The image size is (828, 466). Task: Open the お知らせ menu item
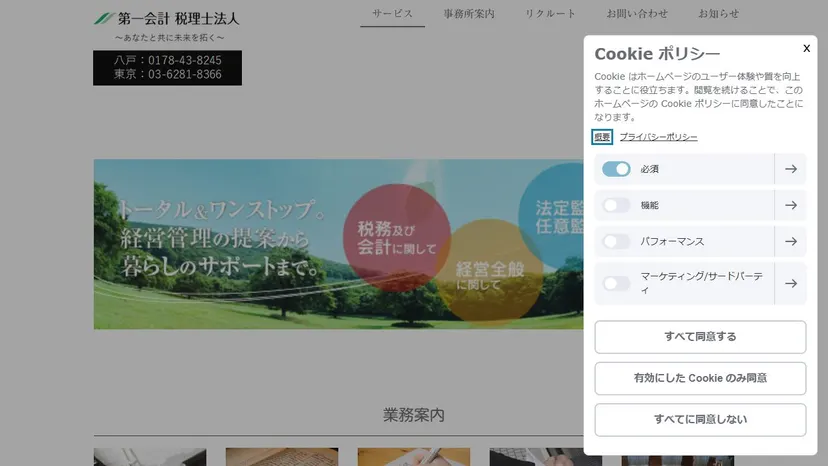pos(719,14)
